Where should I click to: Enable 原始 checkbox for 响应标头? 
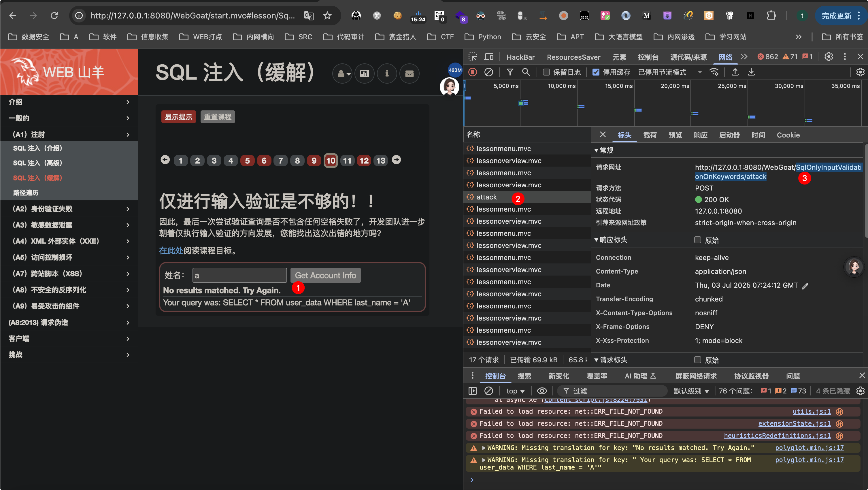click(697, 240)
